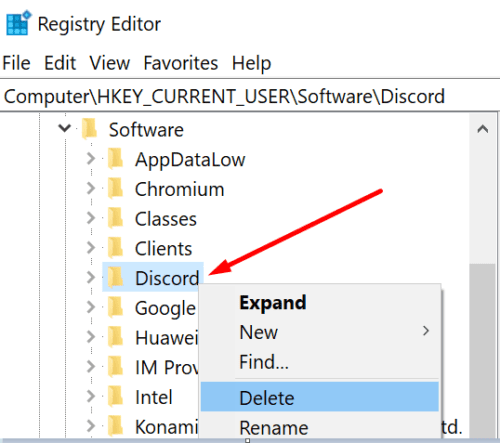Expand the Google key chevron
Viewport: 500px width, 443px height.
91,307
